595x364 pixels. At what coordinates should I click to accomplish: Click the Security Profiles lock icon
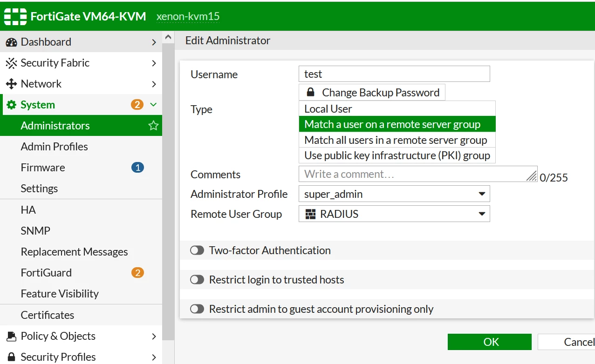(x=11, y=357)
